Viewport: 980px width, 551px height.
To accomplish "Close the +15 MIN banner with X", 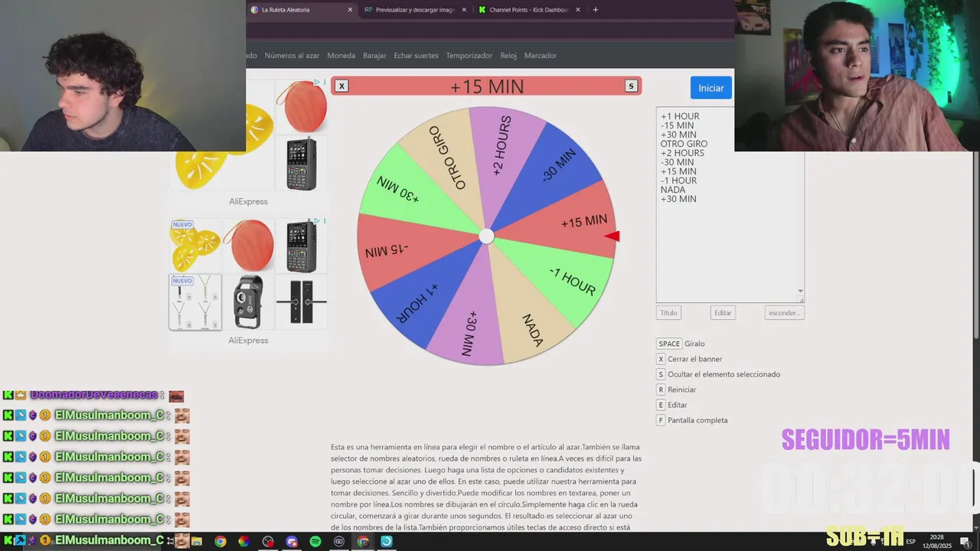I will click(341, 86).
